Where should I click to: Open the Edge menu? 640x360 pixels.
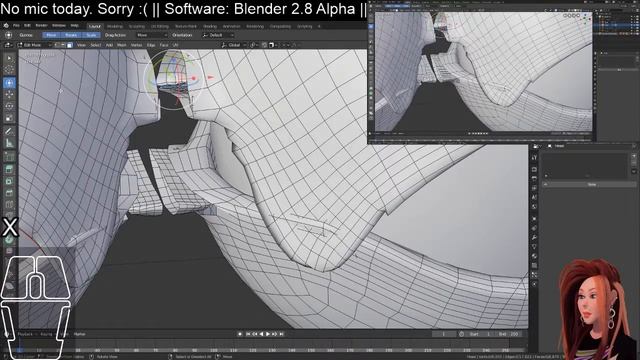point(151,45)
